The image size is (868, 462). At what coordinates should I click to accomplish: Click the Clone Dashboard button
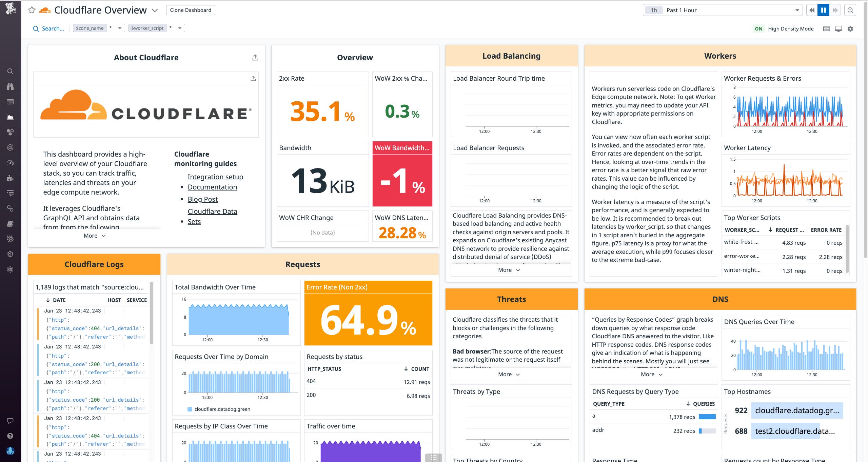[x=190, y=10]
